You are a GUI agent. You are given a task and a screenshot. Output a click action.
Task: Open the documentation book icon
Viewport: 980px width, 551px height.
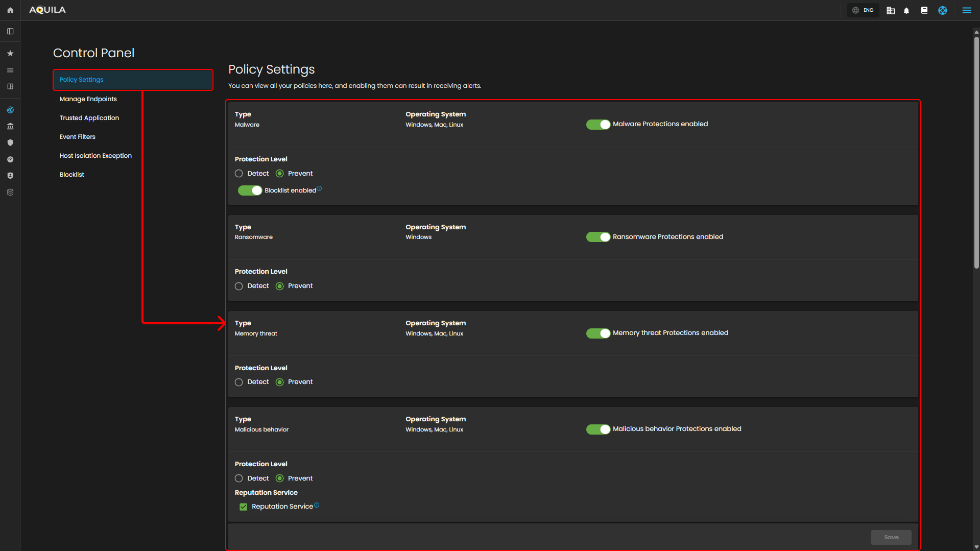[x=924, y=10]
